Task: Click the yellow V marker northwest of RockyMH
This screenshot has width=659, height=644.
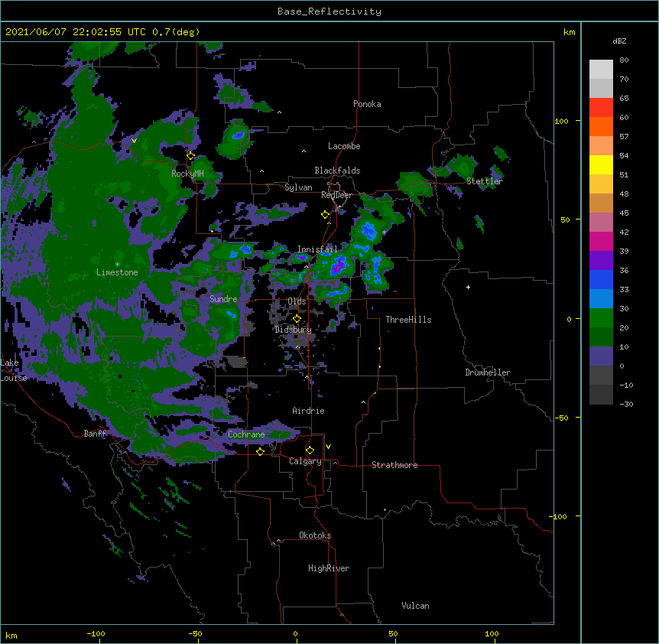Action: coord(134,141)
